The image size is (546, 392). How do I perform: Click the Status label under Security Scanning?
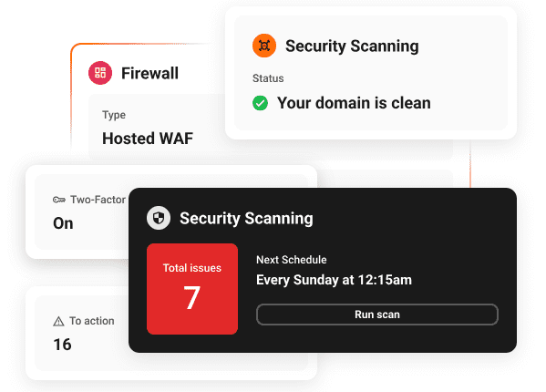pos(268,78)
